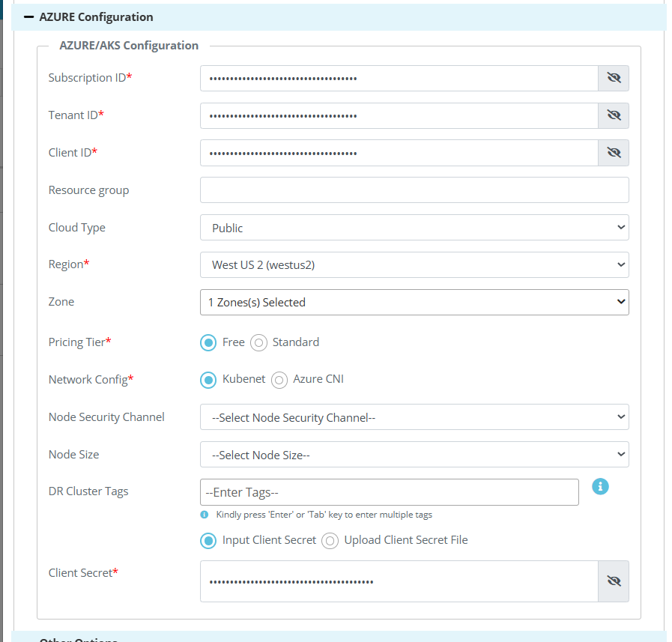The image size is (672, 642).
Task: Select Azure CNI network config
Action: (x=279, y=380)
